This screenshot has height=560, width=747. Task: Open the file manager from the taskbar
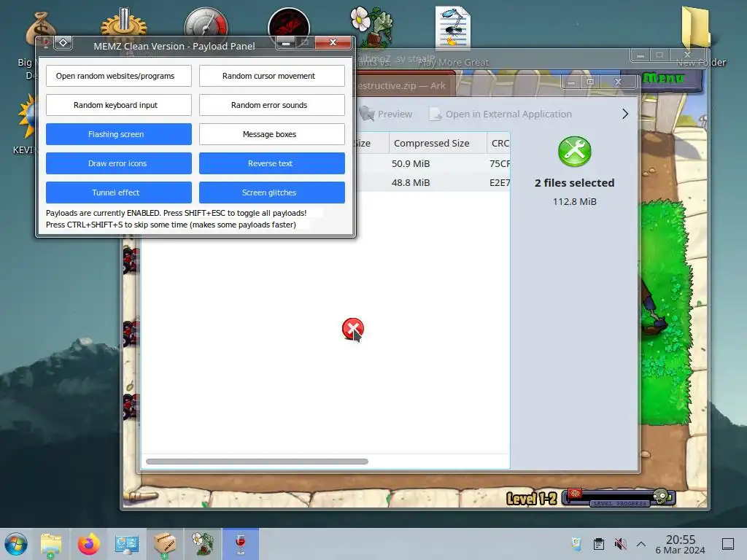pyautogui.click(x=51, y=544)
